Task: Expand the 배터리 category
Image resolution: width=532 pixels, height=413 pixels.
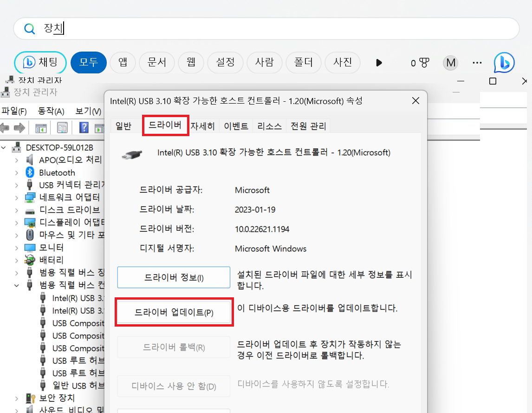Action: [x=16, y=261]
